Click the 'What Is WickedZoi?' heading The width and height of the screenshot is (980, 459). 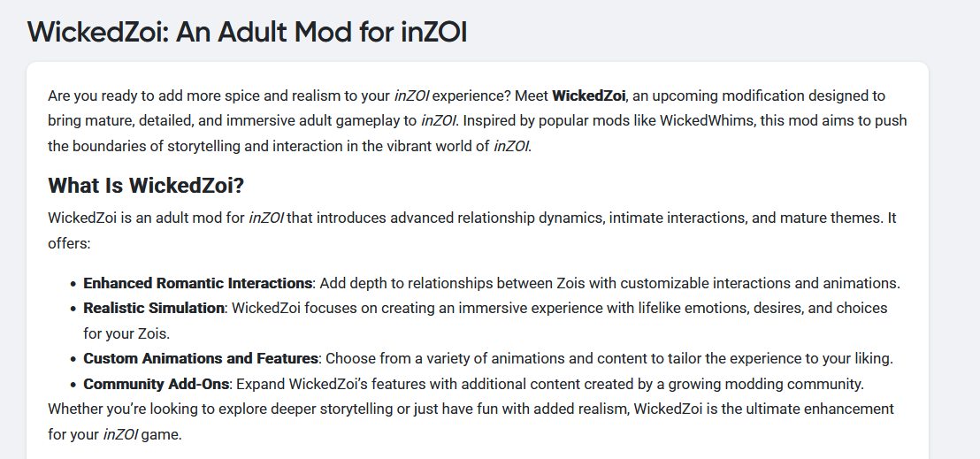146,185
